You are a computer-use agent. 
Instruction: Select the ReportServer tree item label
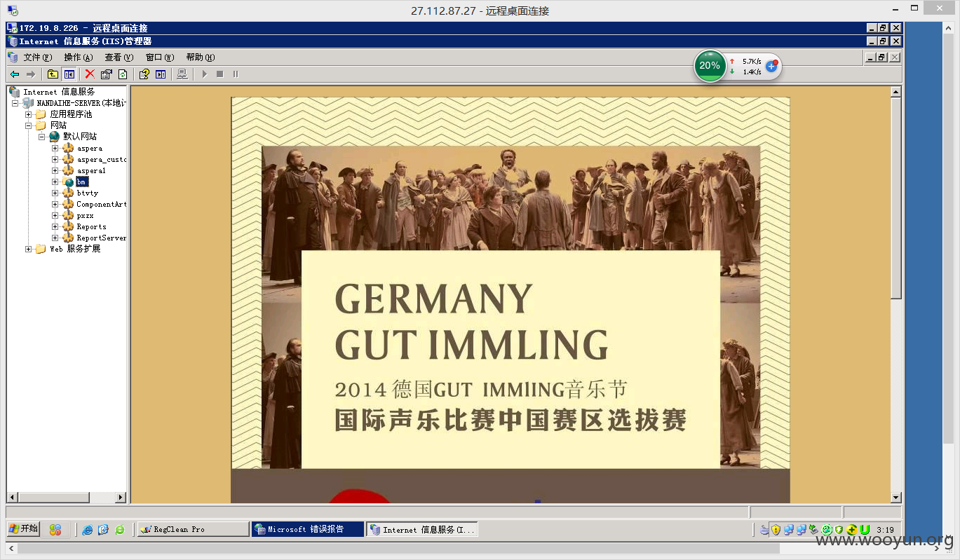tap(101, 238)
